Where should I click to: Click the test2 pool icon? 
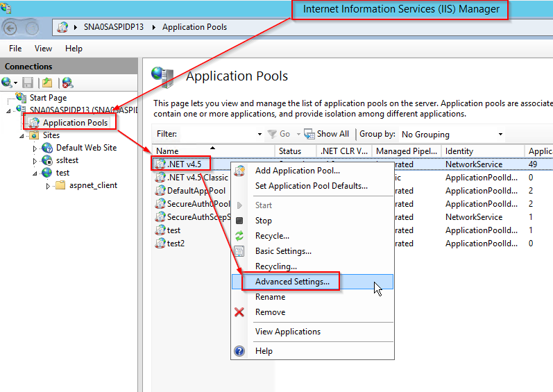(160, 244)
